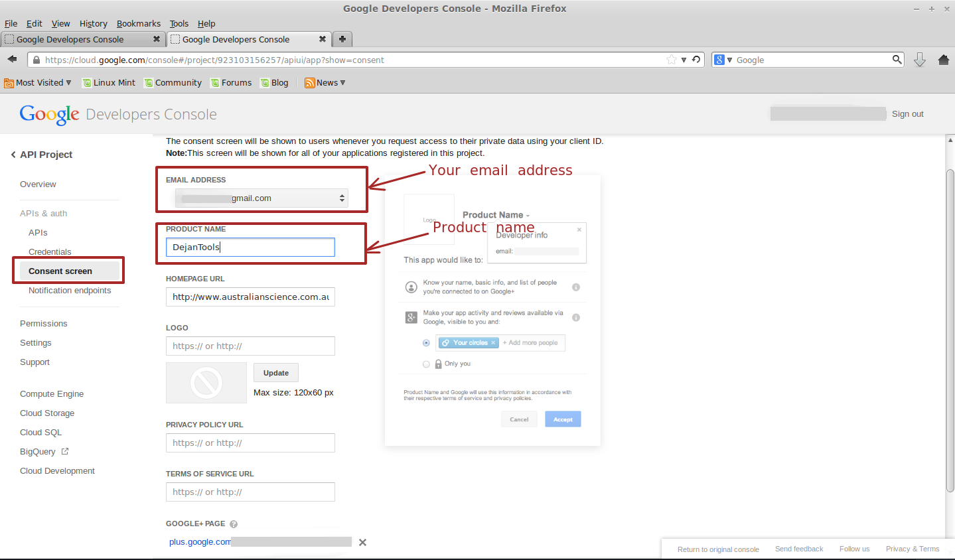The height and width of the screenshot is (560, 955).
Task: Open Notification endpoints in the sidebar
Action: click(70, 291)
